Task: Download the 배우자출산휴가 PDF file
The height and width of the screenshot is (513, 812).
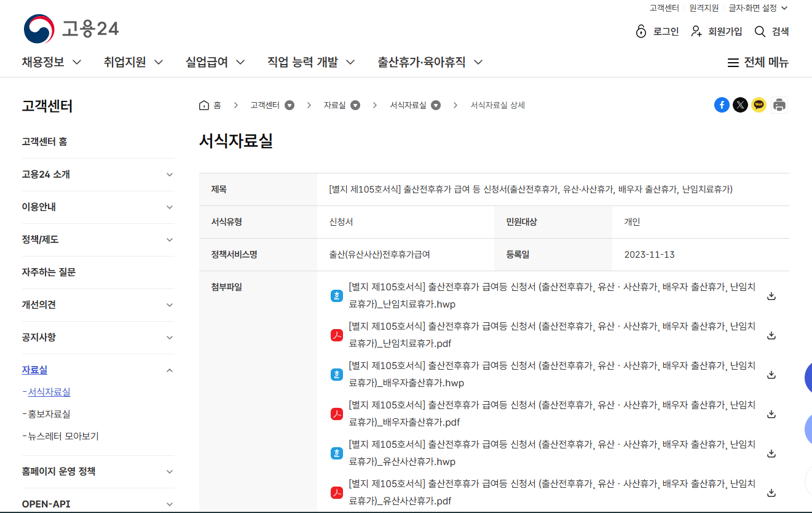Action: [x=771, y=413]
